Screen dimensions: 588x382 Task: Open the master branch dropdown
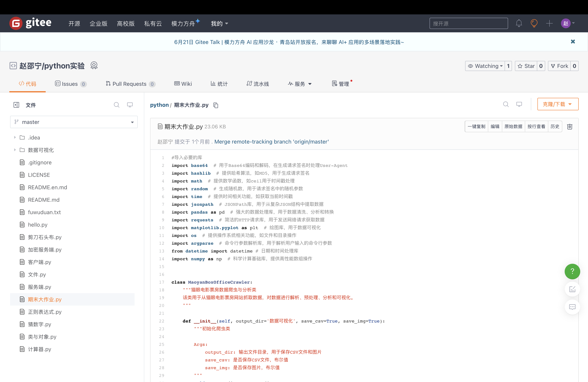tap(74, 122)
